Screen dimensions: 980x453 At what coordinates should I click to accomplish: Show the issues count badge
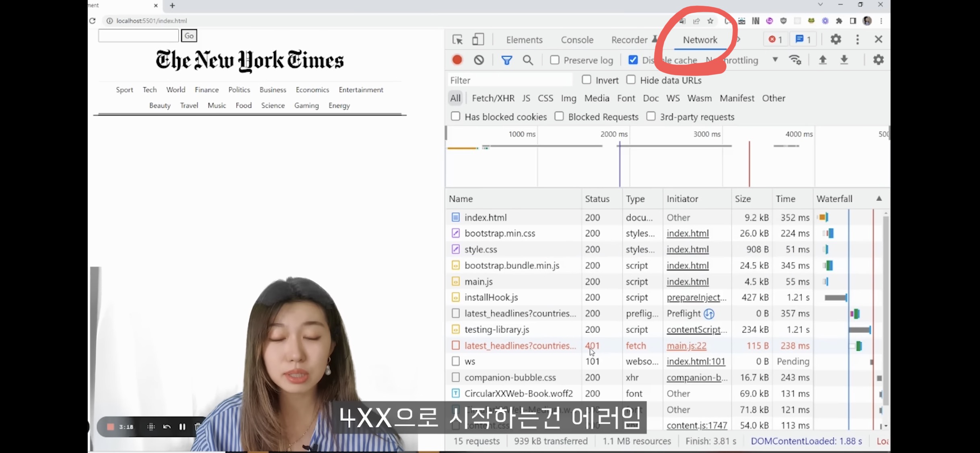pyautogui.click(x=803, y=39)
